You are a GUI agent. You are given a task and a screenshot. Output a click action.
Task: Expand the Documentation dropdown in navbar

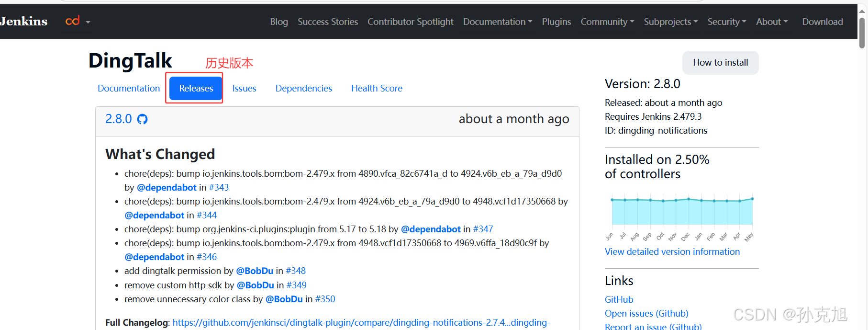tap(498, 22)
